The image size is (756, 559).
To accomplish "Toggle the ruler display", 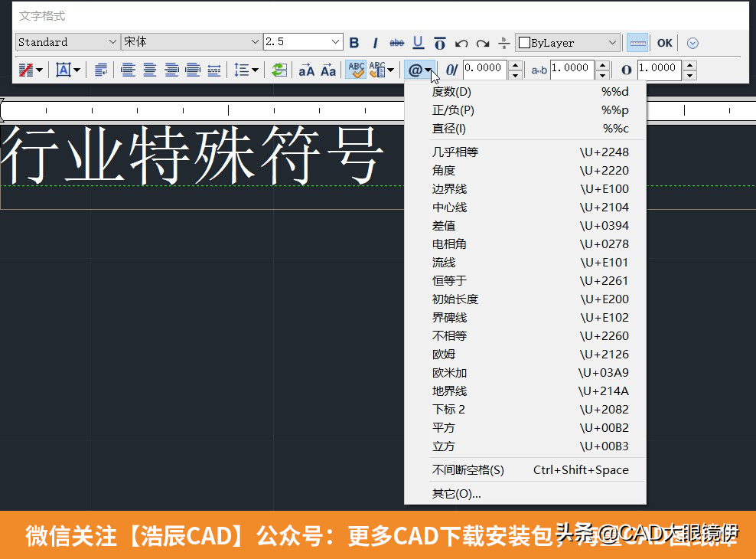I will [x=637, y=43].
